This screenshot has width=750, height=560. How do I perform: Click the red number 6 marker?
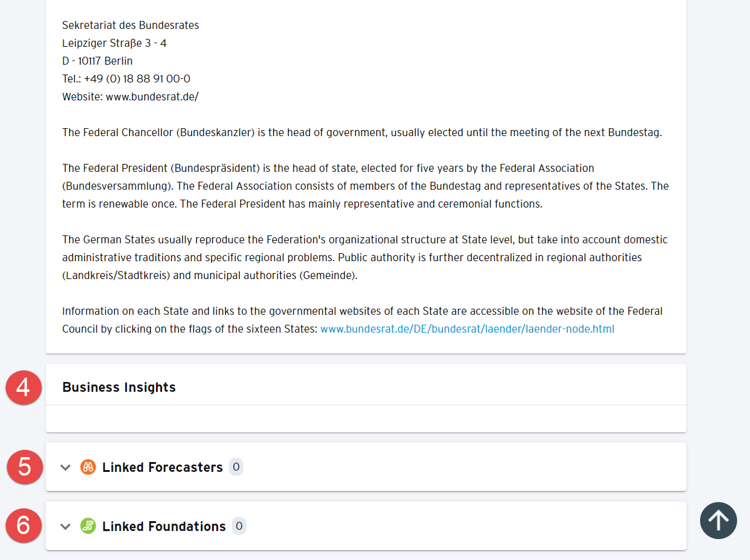tap(23, 526)
